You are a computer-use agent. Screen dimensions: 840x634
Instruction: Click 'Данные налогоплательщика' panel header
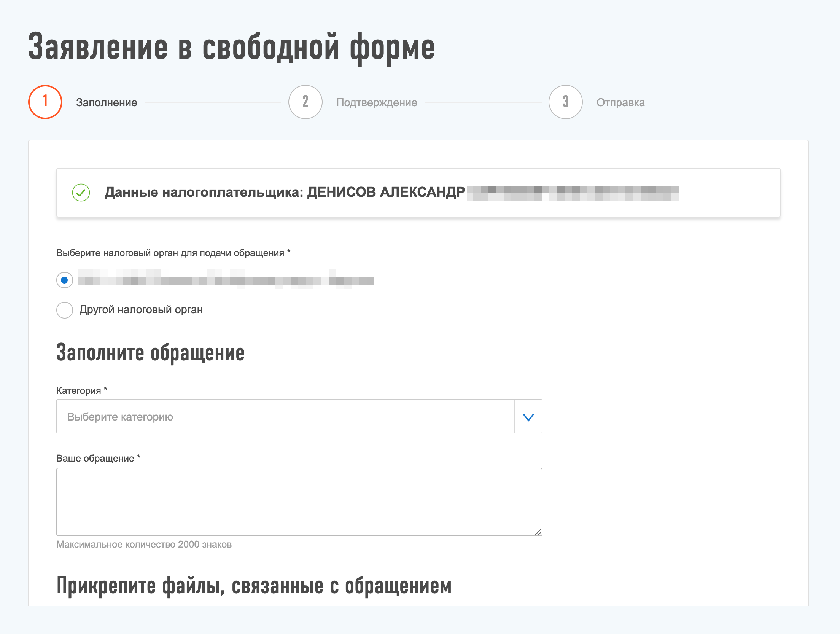point(418,193)
